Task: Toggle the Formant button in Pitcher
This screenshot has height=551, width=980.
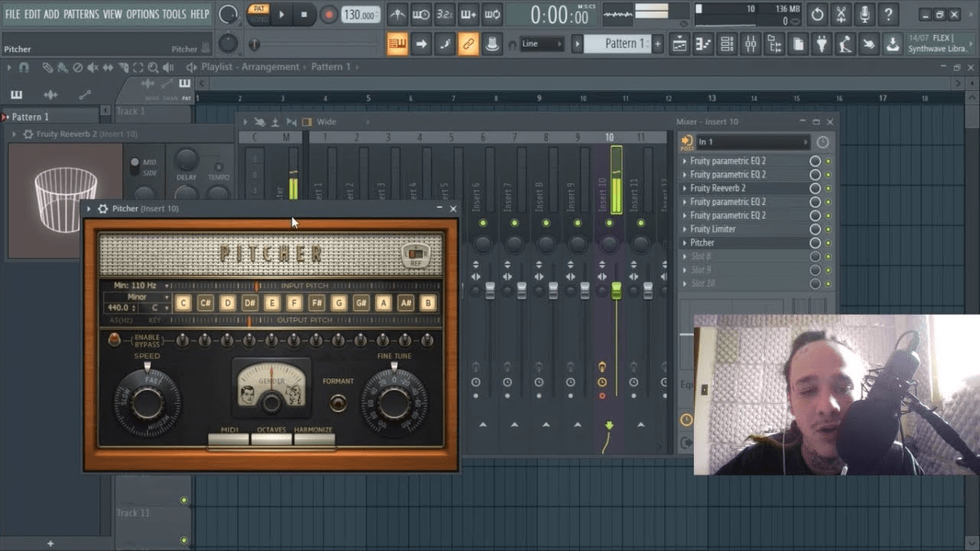Action: pyautogui.click(x=337, y=402)
